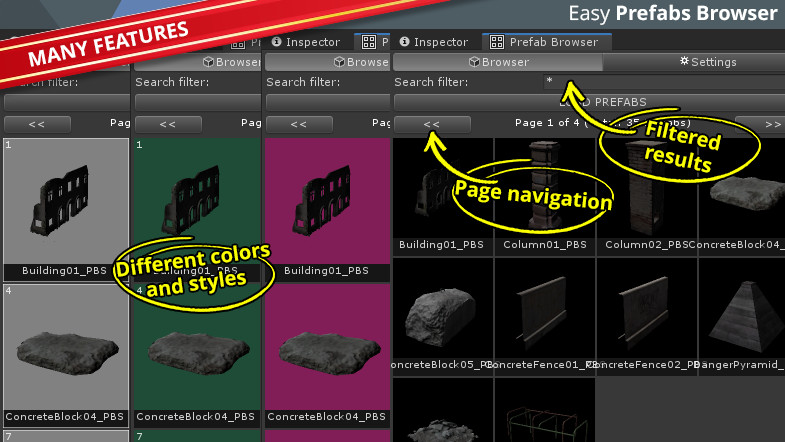Image resolution: width=785 pixels, height=442 pixels.
Task: Select the Browser tab in the magenta panel
Action: click(327, 62)
